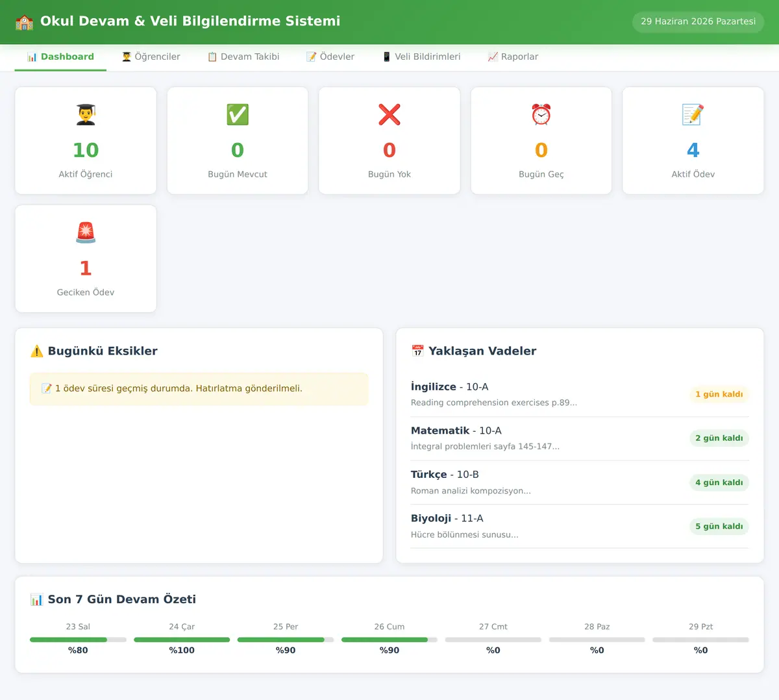Open the Veli Bildirimleri tab
Viewport: 779px width, 700px height.
click(421, 57)
